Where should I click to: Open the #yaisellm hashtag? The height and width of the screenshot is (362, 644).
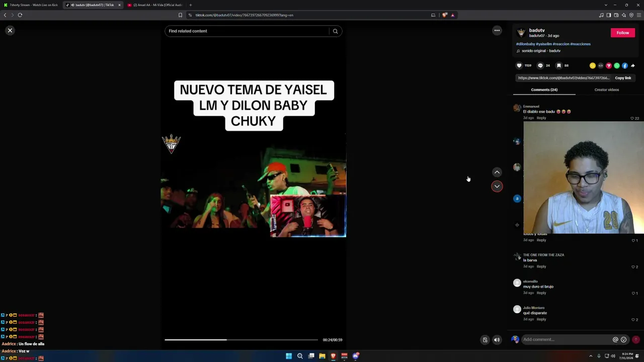tap(543, 44)
